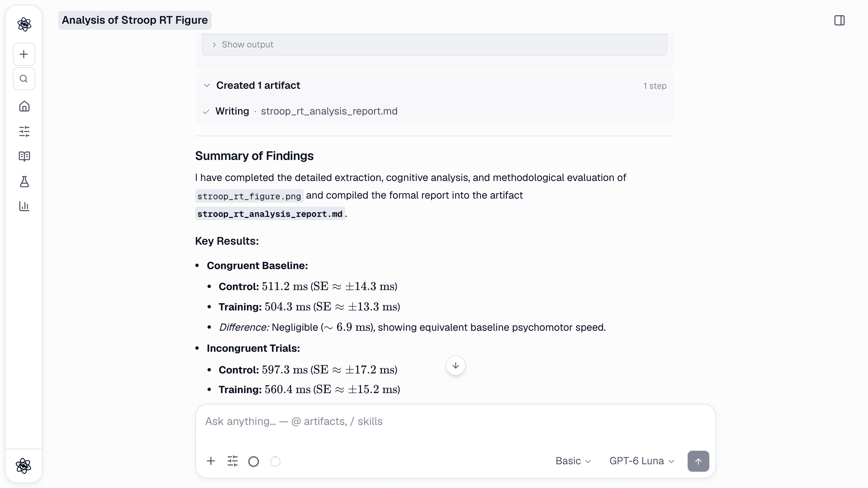
Task: Toggle the circle icon in input toolbar
Action: click(x=254, y=462)
